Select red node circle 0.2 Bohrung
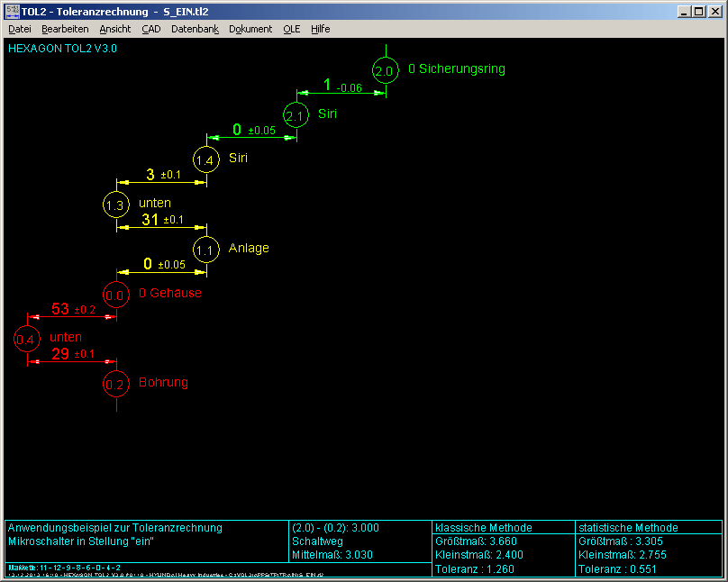Screen dimensions: 728x582 click(116, 384)
